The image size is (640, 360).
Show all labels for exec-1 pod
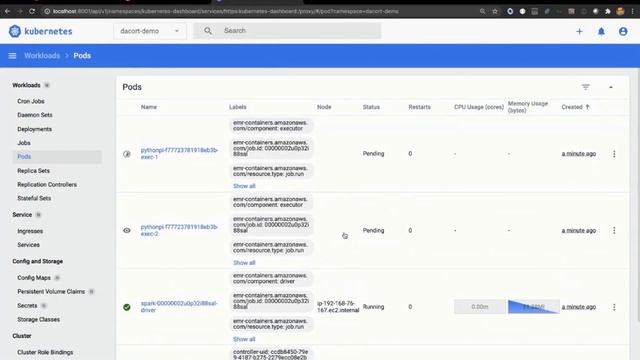coord(244,186)
